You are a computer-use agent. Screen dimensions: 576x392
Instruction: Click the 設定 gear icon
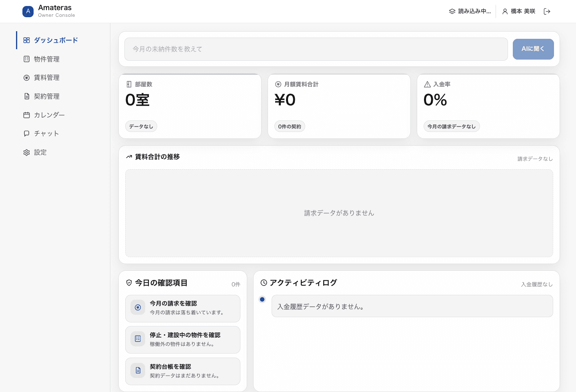[x=26, y=152]
